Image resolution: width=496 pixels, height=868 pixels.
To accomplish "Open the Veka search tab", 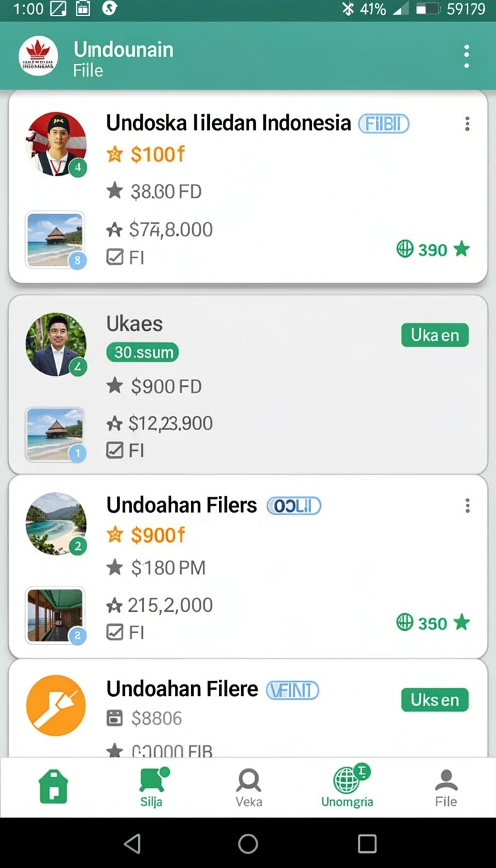I will pos(249,787).
